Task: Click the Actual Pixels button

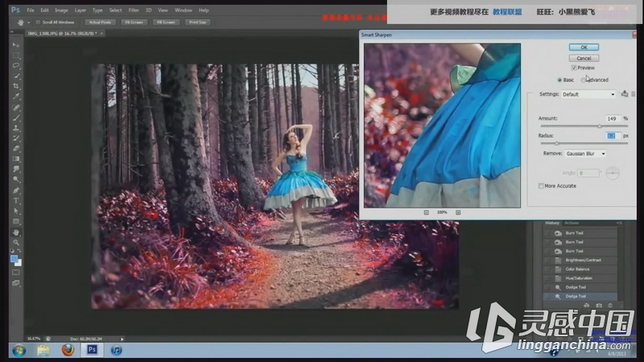Action: pos(100,23)
